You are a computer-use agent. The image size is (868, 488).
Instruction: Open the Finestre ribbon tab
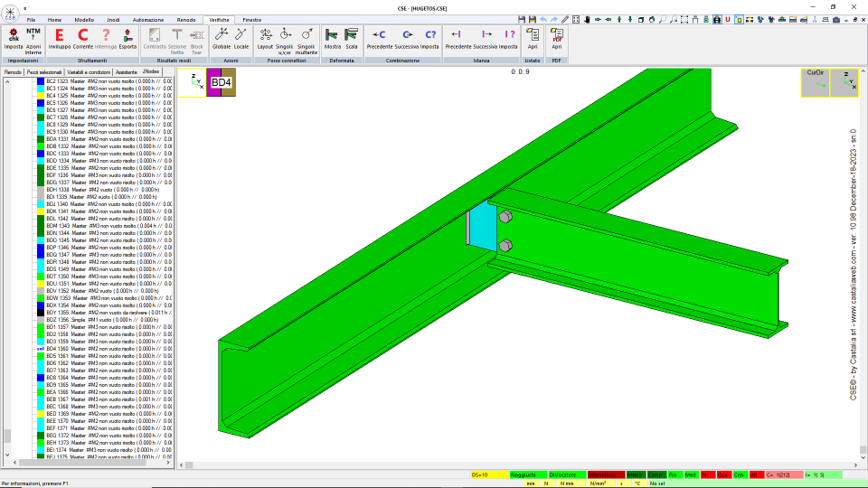[x=252, y=20]
